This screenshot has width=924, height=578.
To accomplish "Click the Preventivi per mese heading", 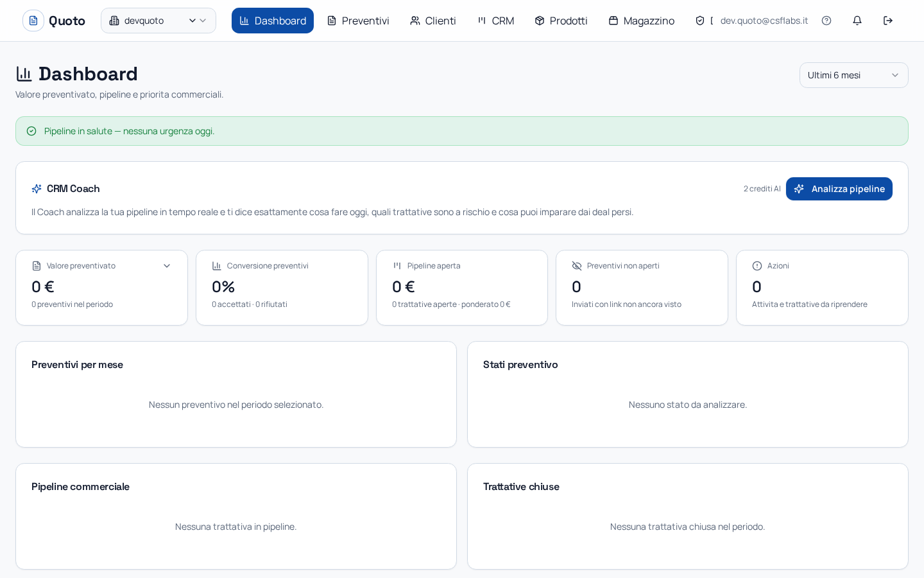I will click(77, 365).
